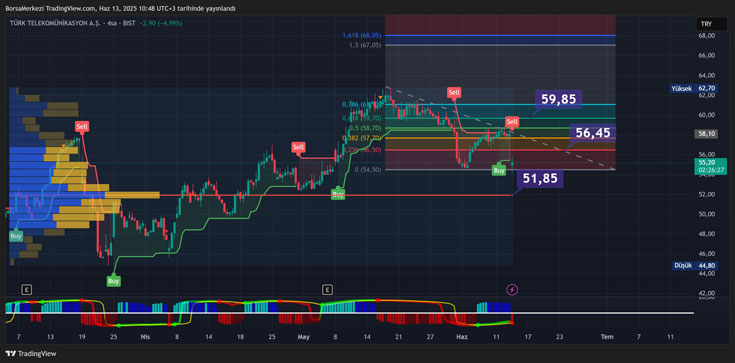Select the 59,85 price callout

558,99
